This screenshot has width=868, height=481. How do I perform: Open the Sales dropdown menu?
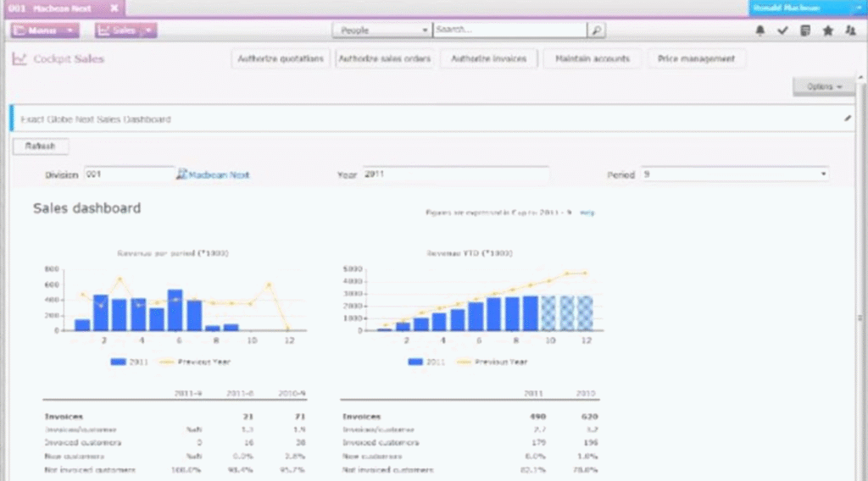tap(125, 30)
